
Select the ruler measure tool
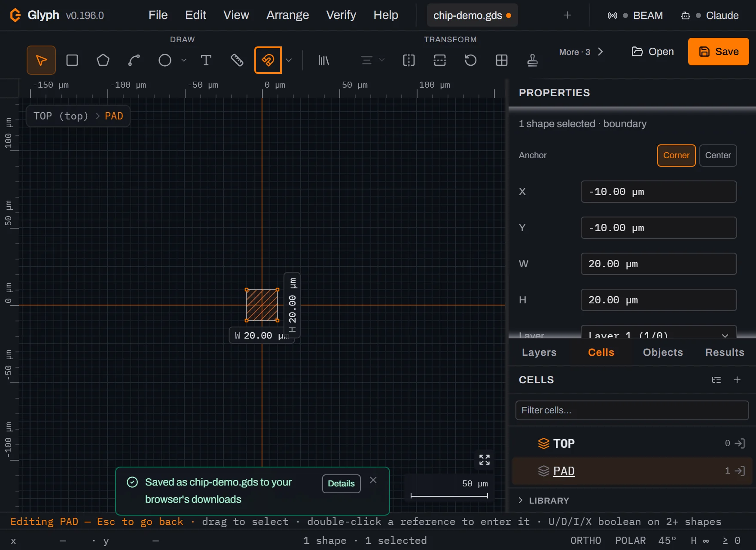[x=237, y=60]
